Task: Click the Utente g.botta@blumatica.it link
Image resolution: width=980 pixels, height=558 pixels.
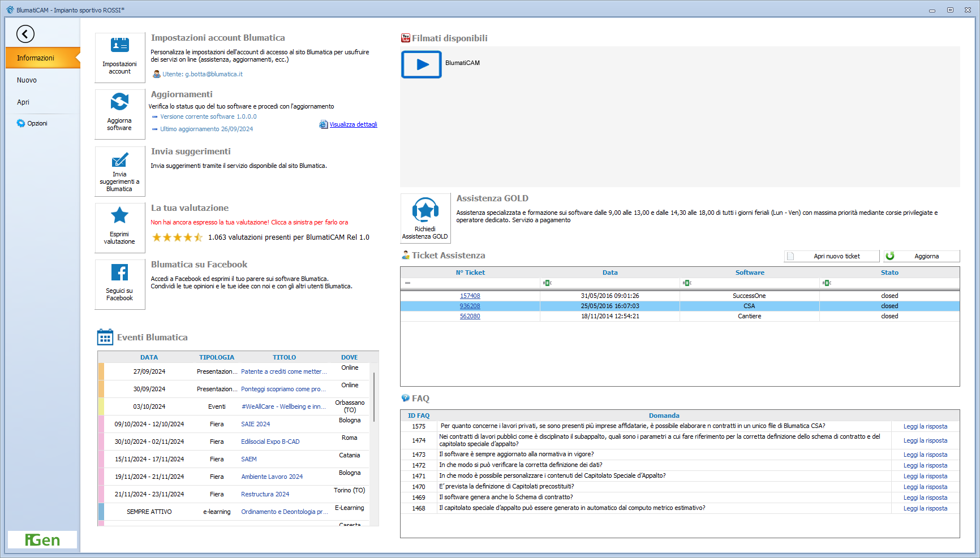Action: 203,74
